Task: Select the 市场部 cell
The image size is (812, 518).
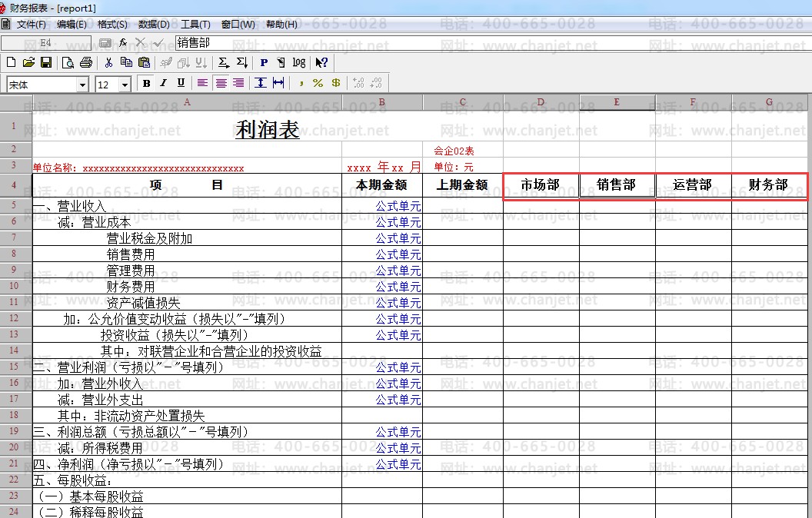Action: click(x=541, y=184)
